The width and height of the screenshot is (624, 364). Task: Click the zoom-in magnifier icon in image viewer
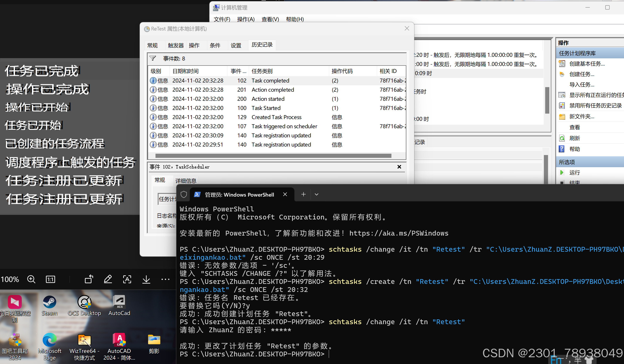tap(31, 279)
